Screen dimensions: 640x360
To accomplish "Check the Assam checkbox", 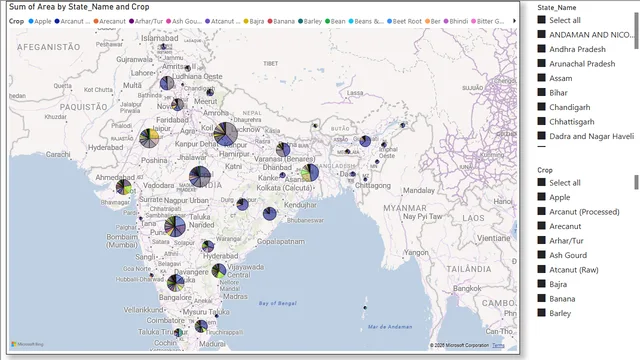I will click(542, 78).
